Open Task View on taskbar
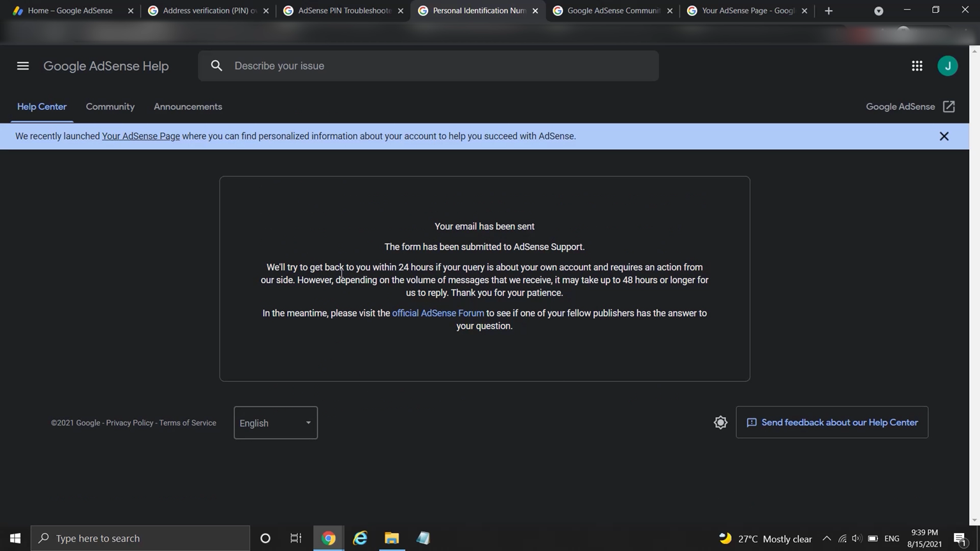The width and height of the screenshot is (980, 551). pos(296,538)
